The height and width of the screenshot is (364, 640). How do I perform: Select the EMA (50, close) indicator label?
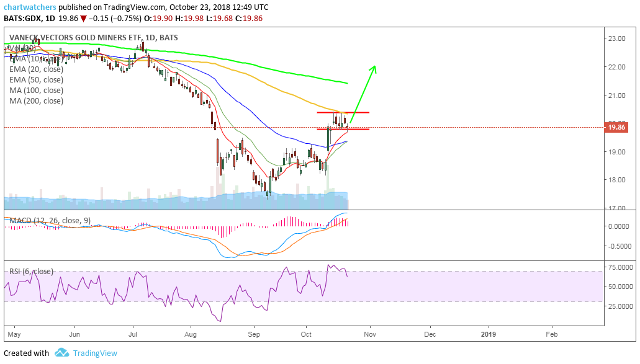(37, 80)
